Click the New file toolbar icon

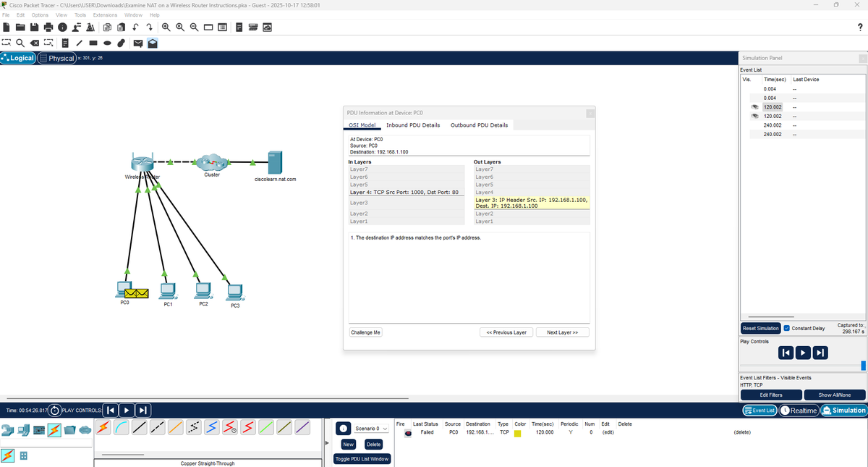[7, 28]
